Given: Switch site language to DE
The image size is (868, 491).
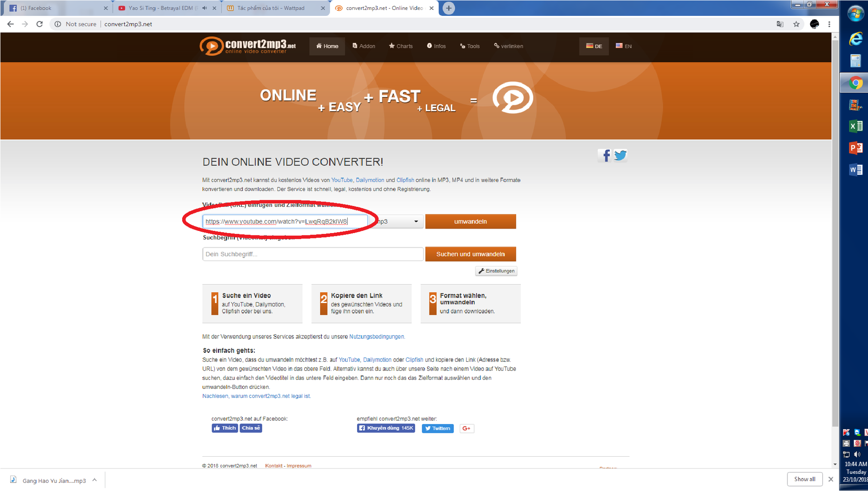Looking at the screenshot, I should pyautogui.click(x=594, y=46).
